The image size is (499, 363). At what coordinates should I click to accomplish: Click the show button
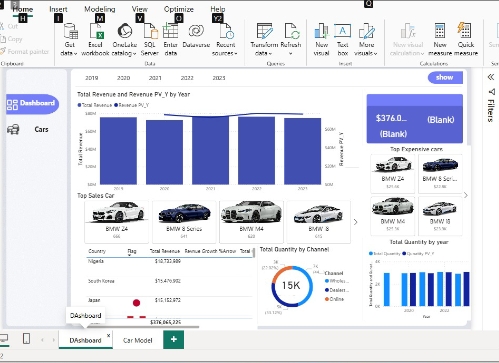tap(445, 78)
